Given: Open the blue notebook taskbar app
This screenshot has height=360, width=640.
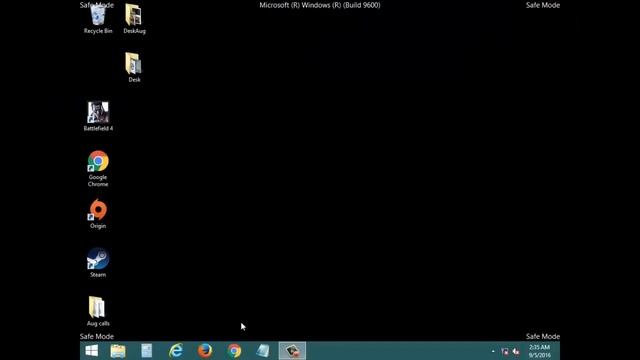Looking at the screenshot, I should pos(263,351).
